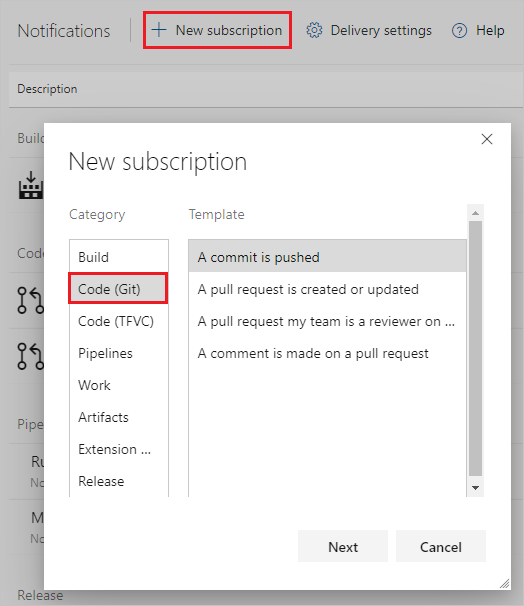Screen dimensions: 524x606
Task: Open New subscription from toolbar
Action: 217,30
